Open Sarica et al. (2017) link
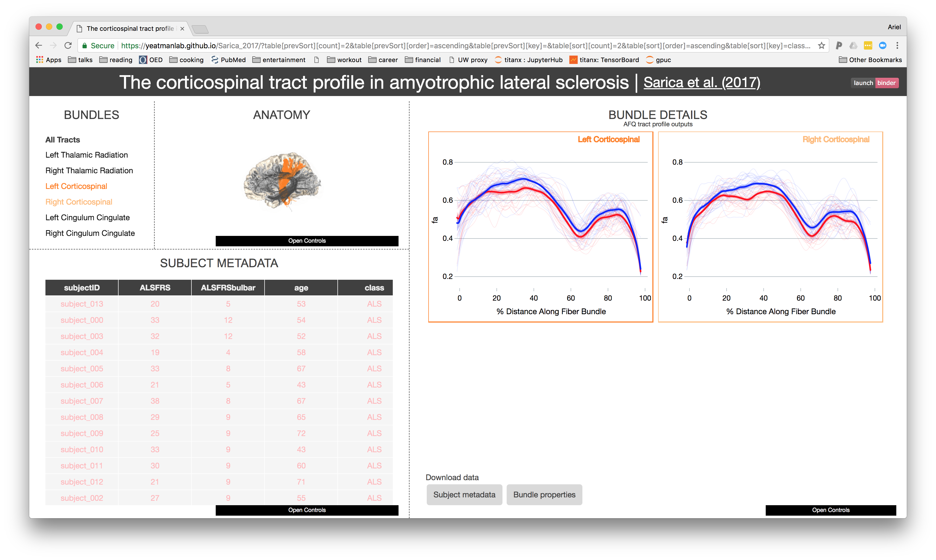936x560 pixels. [701, 82]
